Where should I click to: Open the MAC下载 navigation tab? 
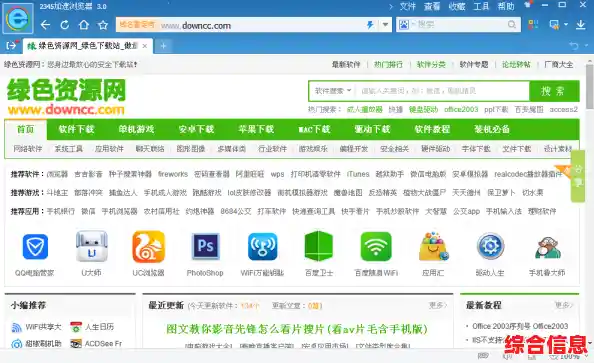click(314, 129)
